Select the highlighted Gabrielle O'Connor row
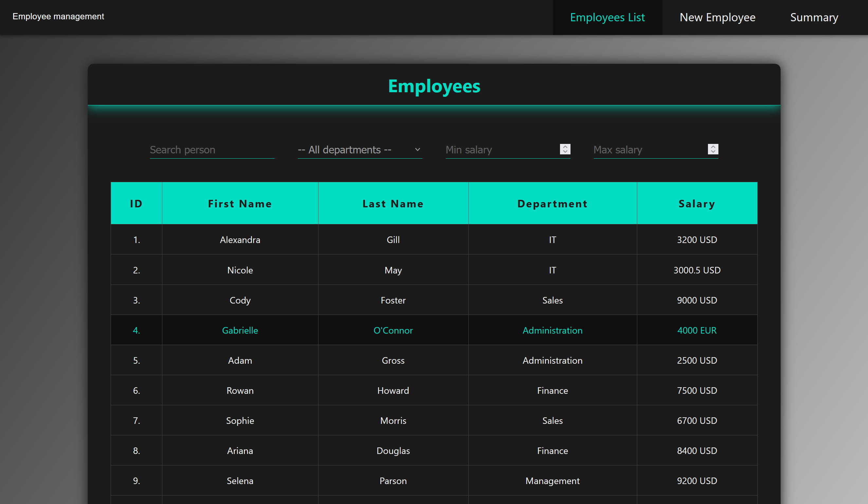This screenshot has height=504, width=868. tap(393, 330)
